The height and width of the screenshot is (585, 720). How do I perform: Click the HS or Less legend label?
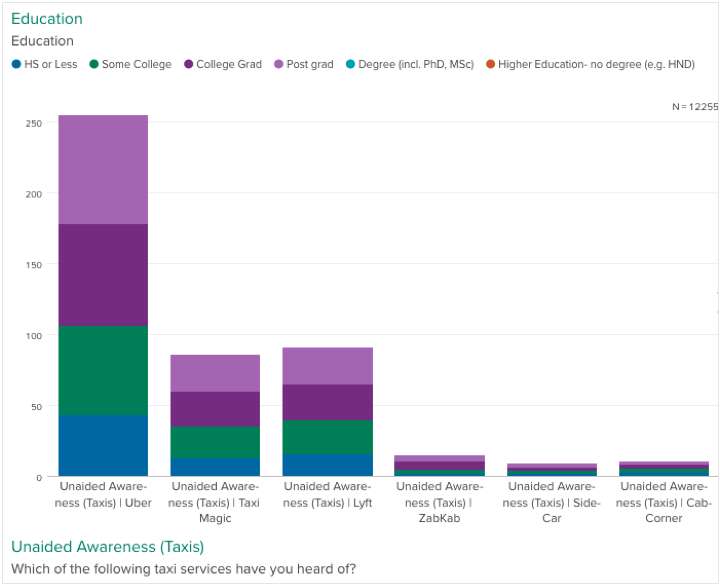click(x=51, y=64)
